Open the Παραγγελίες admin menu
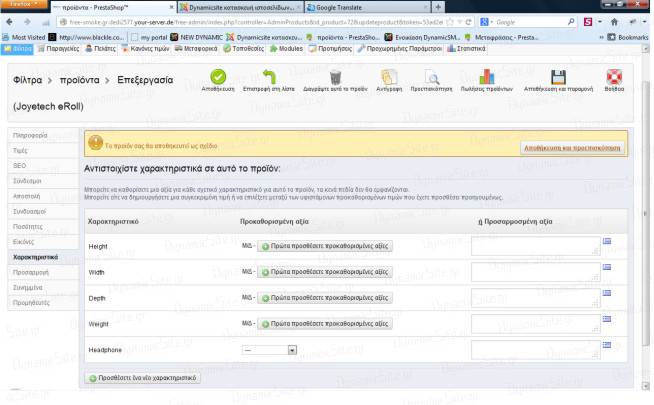The width and height of the screenshot is (654, 405). [58, 49]
